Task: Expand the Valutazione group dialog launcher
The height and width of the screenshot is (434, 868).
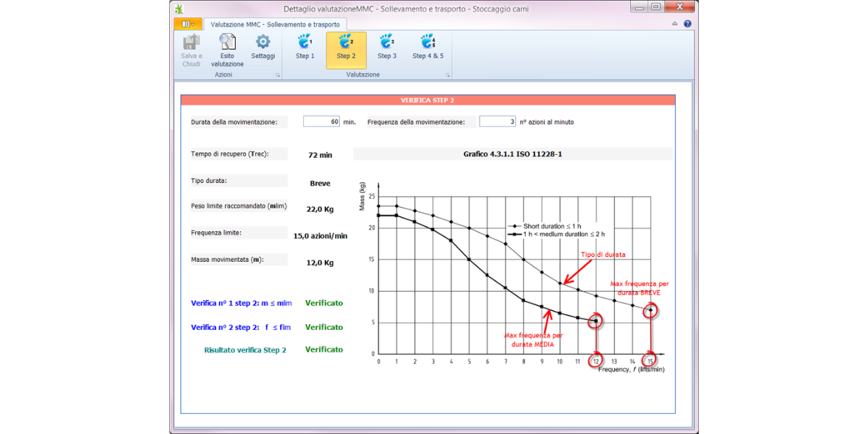Action: coord(448,75)
